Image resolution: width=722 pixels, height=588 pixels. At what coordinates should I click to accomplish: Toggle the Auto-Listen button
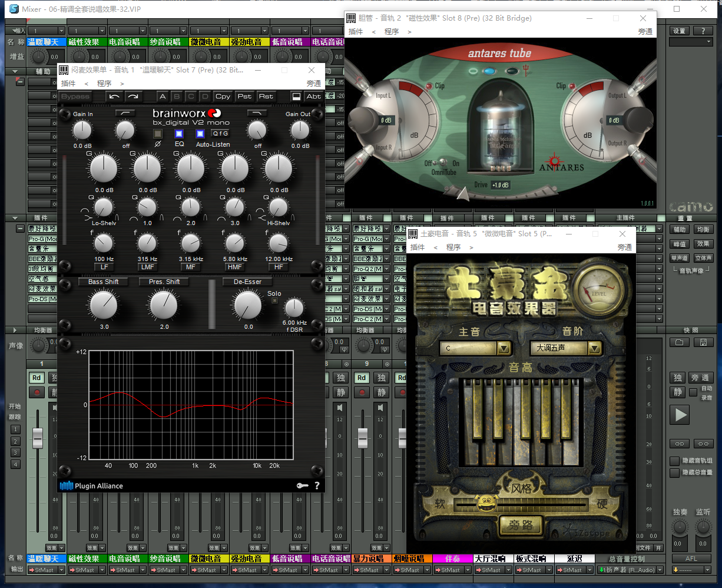(x=201, y=134)
